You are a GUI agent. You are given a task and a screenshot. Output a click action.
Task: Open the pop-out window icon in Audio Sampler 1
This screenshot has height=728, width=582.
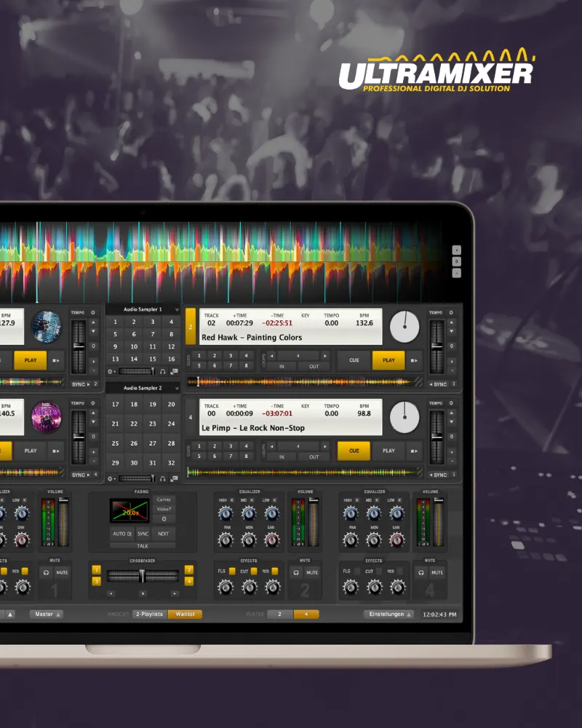coord(174,371)
